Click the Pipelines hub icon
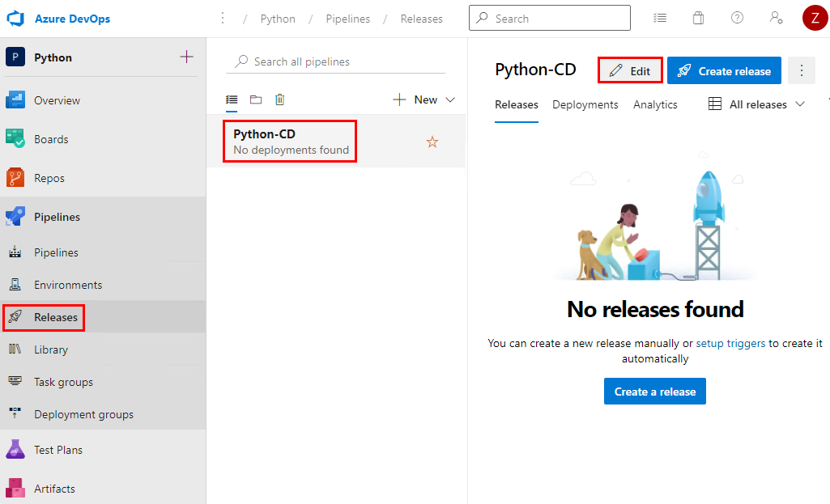Screen dimensions: 830x504 coord(15,216)
